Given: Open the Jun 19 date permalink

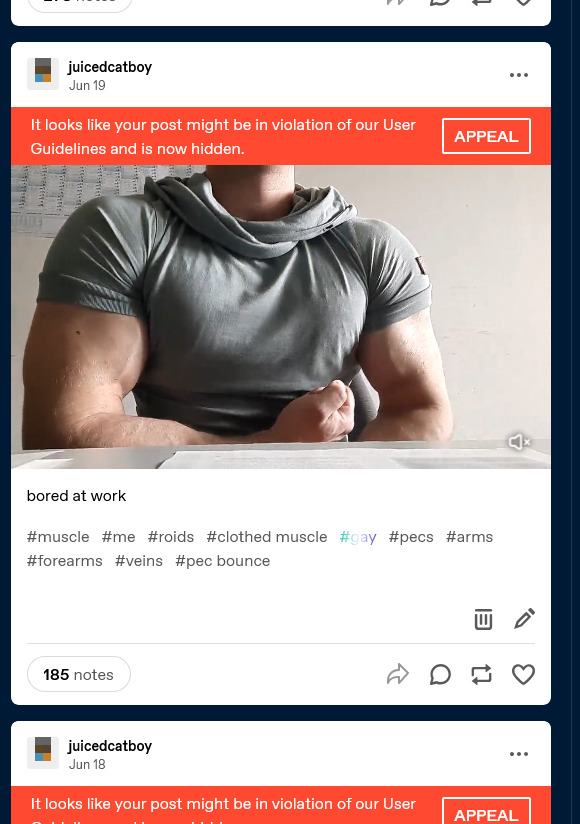Looking at the screenshot, I should pyautogui.click(x=87, y=86).
